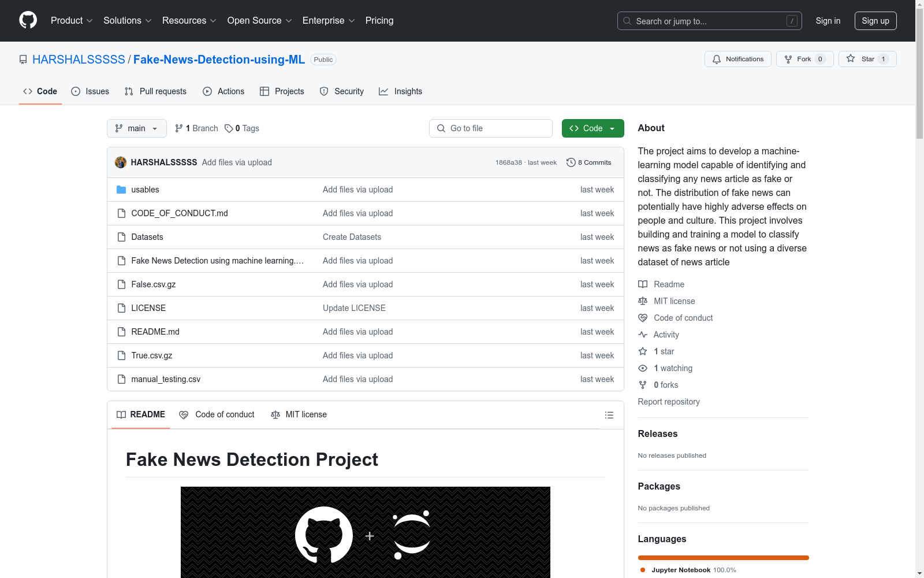
Task: View the 0 Tags link
Action: (x=242, y=128)
